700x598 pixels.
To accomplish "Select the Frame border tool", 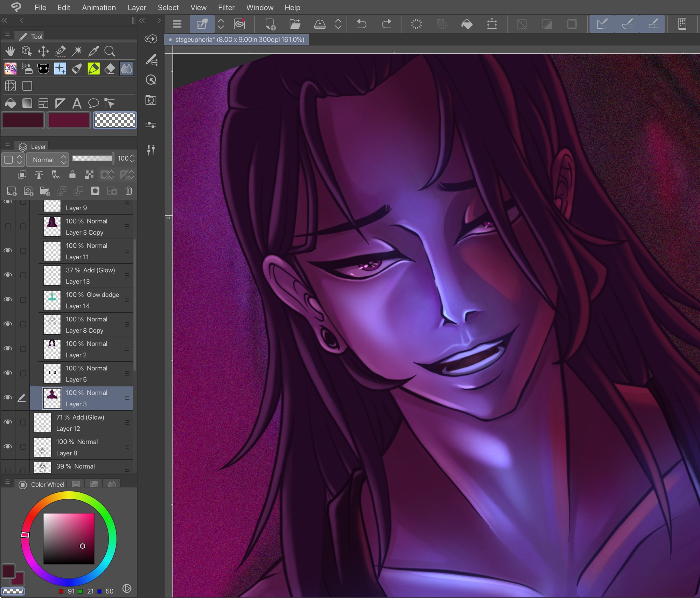I will [43, 103].
